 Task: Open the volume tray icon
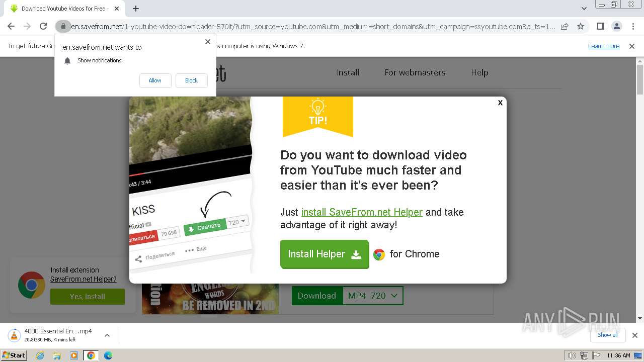coord(572,355)
